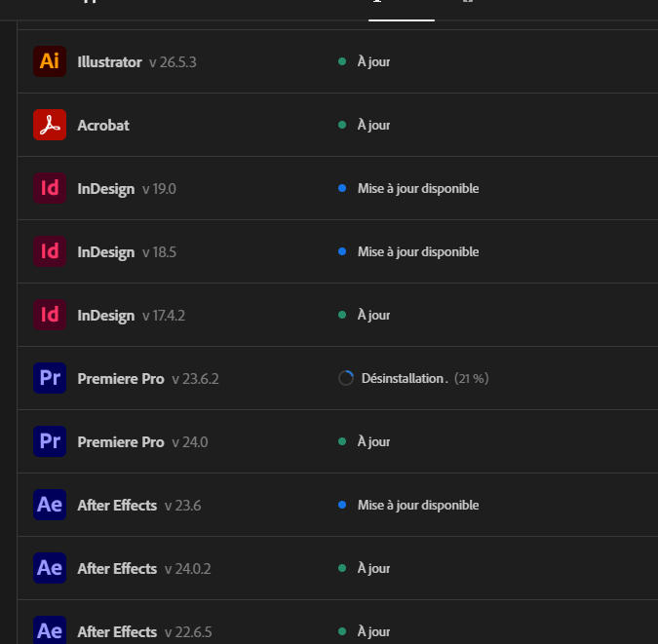
Task: Select the After Effects v 24.0.2 icon
Action: pyautogui.click(x=50, y=568)
